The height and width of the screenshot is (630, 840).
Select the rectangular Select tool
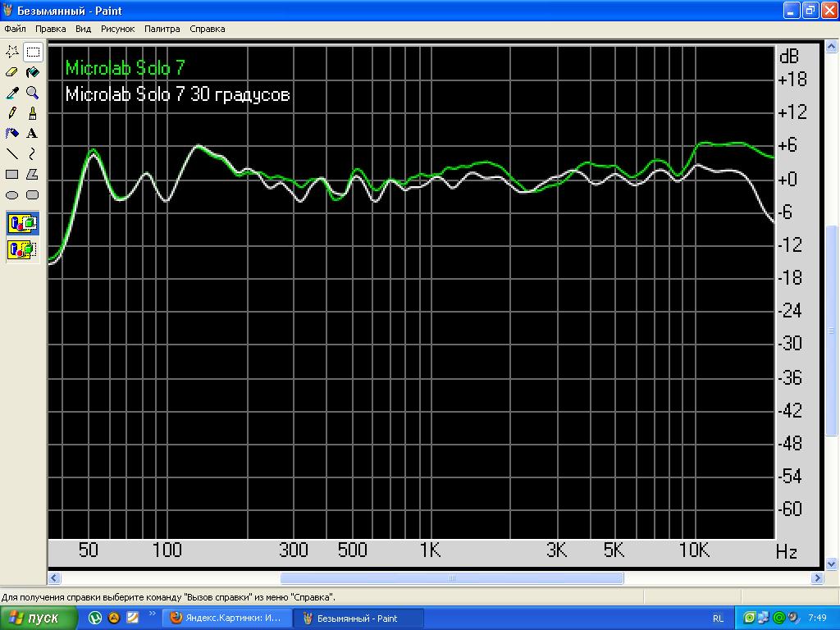(33, 52)
